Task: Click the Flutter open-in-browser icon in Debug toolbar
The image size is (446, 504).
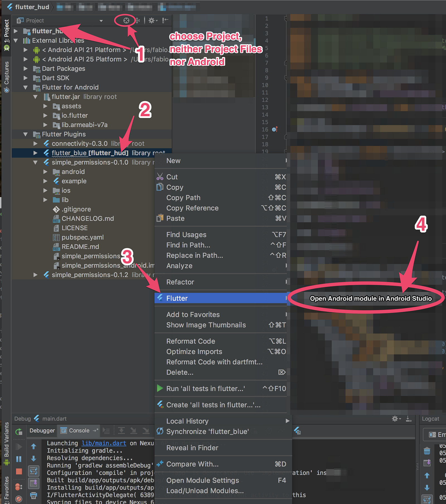Action: (297, 431)
